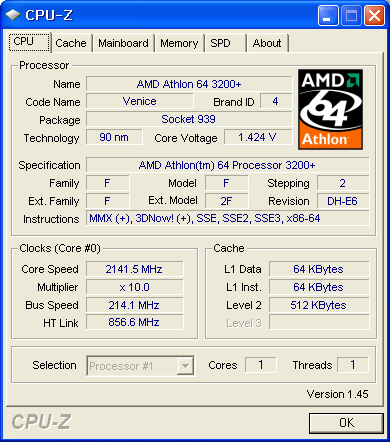Select the Memory tab
390x442 pixels.
pyautogui.click(x=179, y=43)
